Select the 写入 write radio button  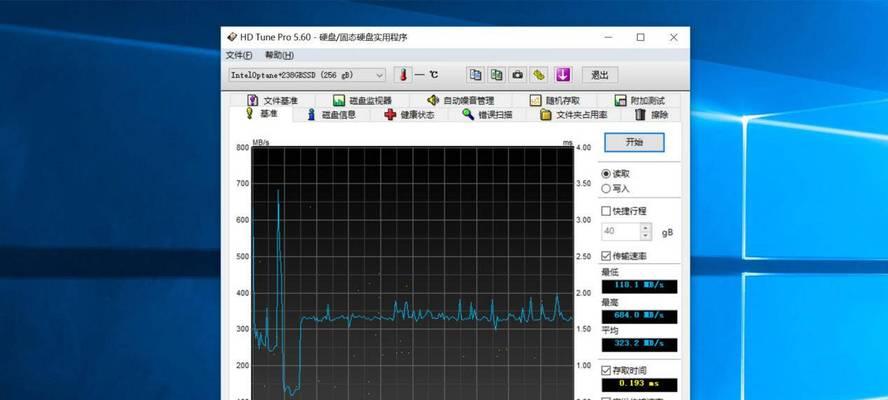[x=606, y=189]
